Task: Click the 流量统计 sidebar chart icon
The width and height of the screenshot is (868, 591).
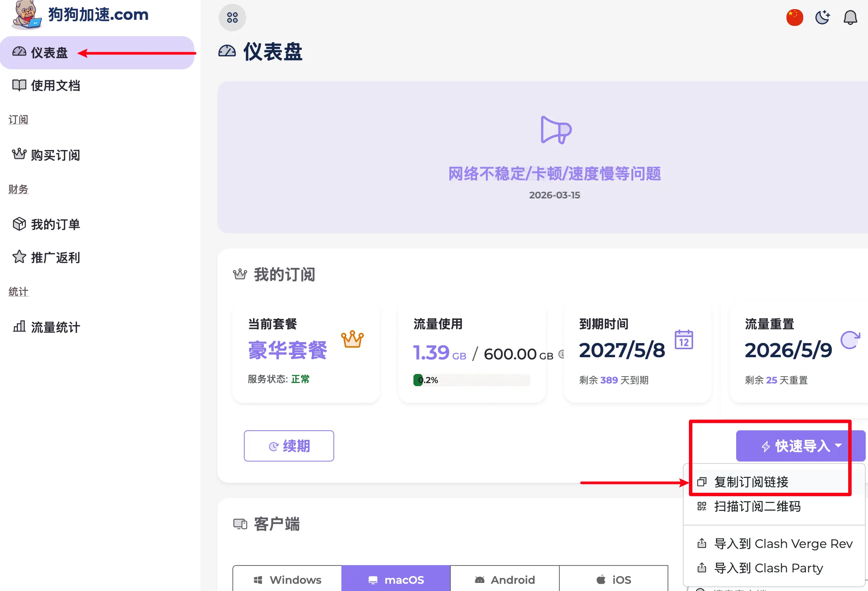Action: pos(19,327)
